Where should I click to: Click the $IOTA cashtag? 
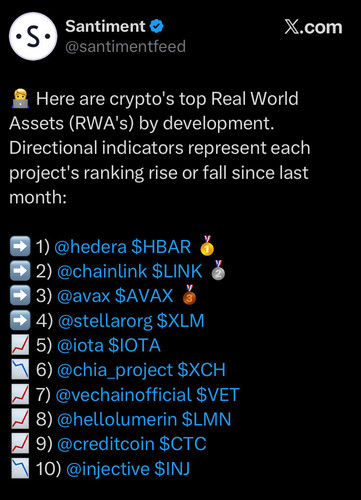click(x=134, y=345)
